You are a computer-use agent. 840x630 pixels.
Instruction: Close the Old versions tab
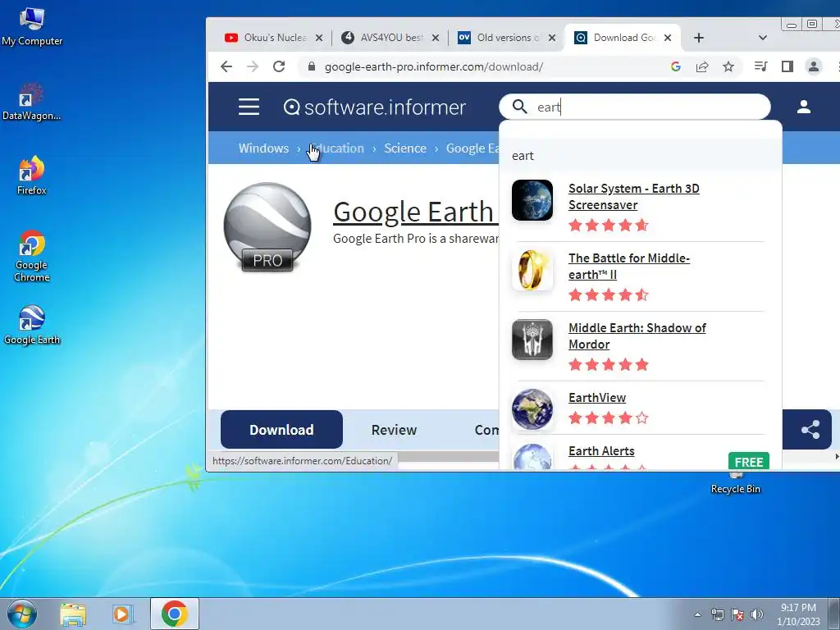coord(552,38)
